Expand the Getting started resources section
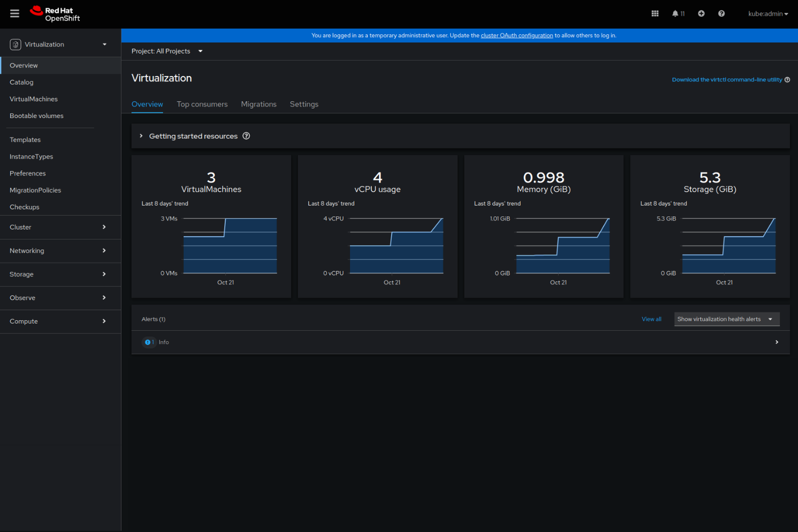The width and height of the screenshot is (798, 532). [x=141, y=136]
